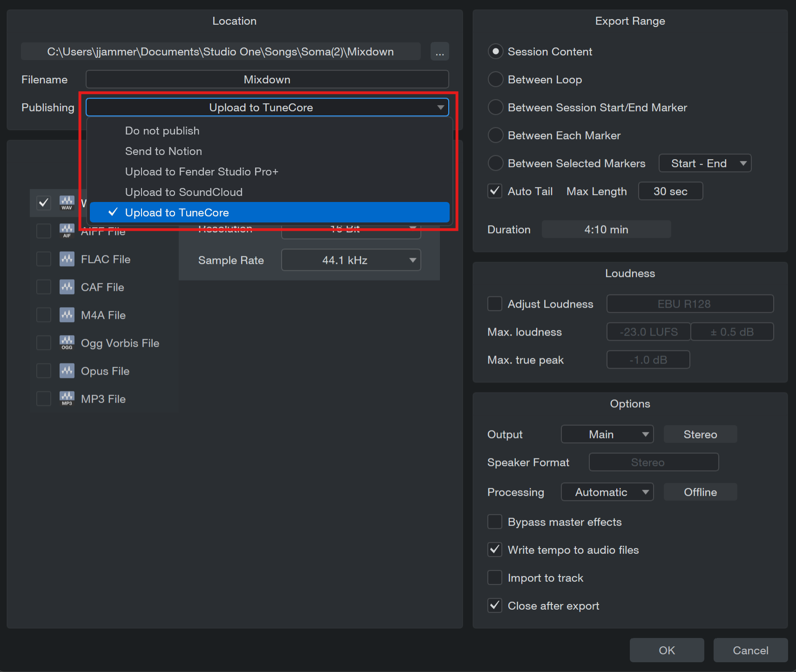Click the browse location ellipsis button
This screenshot has width=796, height=672.
pyautogui.click(x=439, y=51)
